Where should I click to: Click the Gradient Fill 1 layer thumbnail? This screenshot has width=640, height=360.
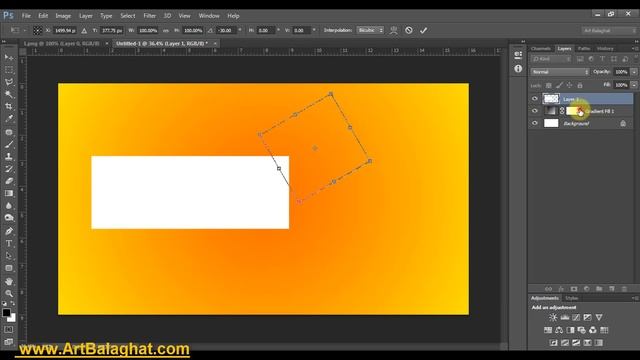tap(550, 111)
